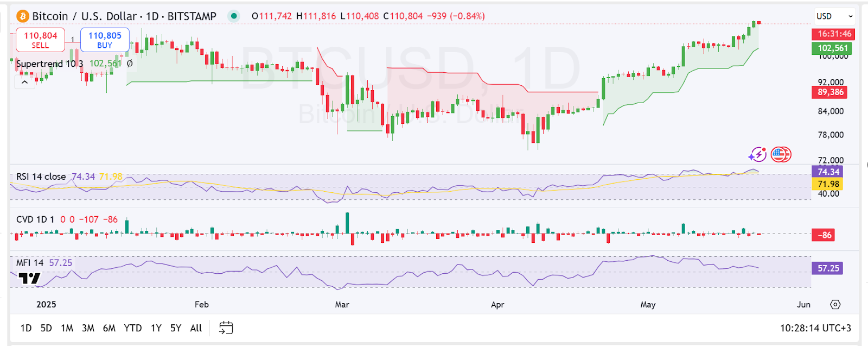868x346 pixels.
Task: Select the 5D time range
Action: pyautogui.click(x=46, y=328)
